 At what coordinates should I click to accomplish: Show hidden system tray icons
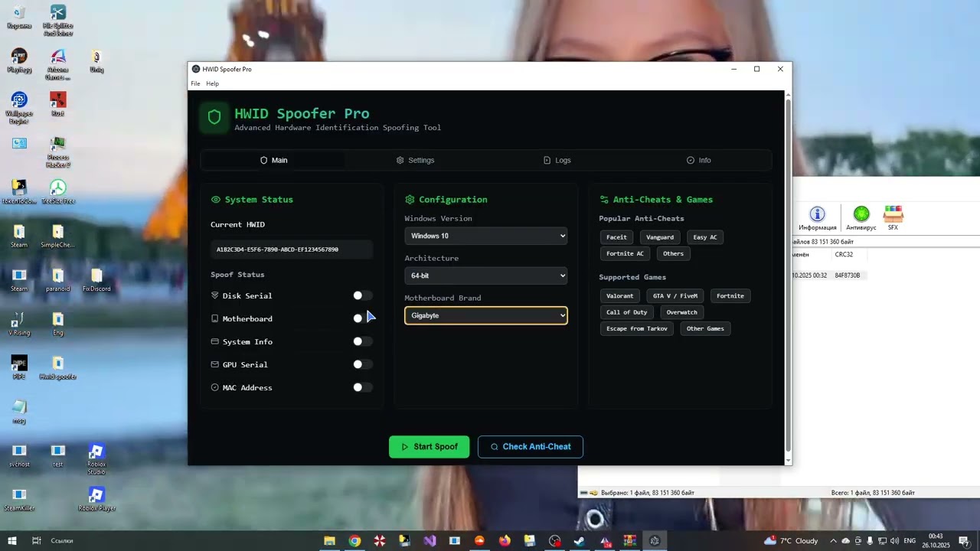click(x=834, y=541)
